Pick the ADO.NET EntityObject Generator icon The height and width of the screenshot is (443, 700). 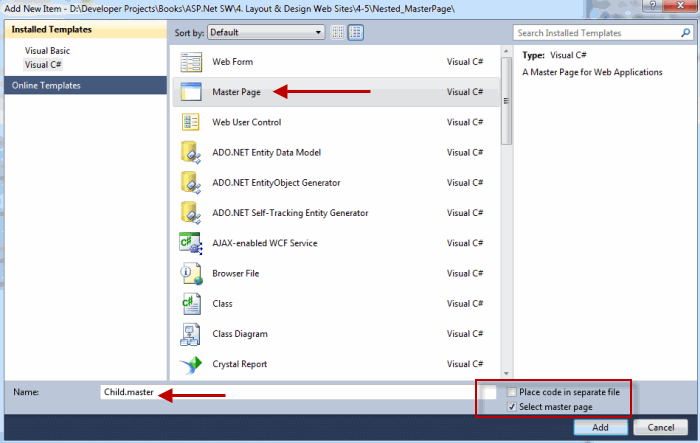click(191, 183)
